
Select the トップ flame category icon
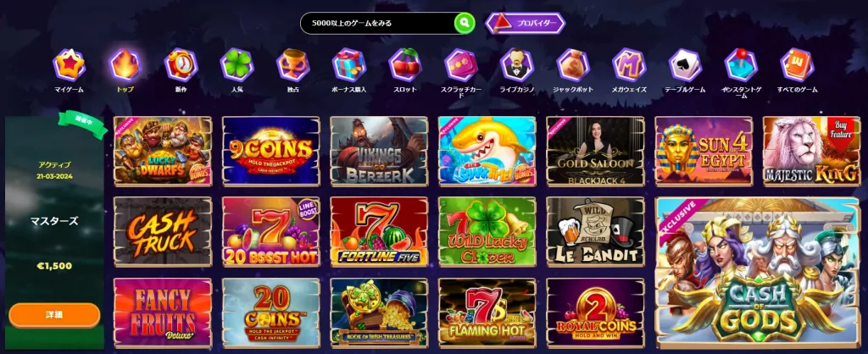coord(125,64)
